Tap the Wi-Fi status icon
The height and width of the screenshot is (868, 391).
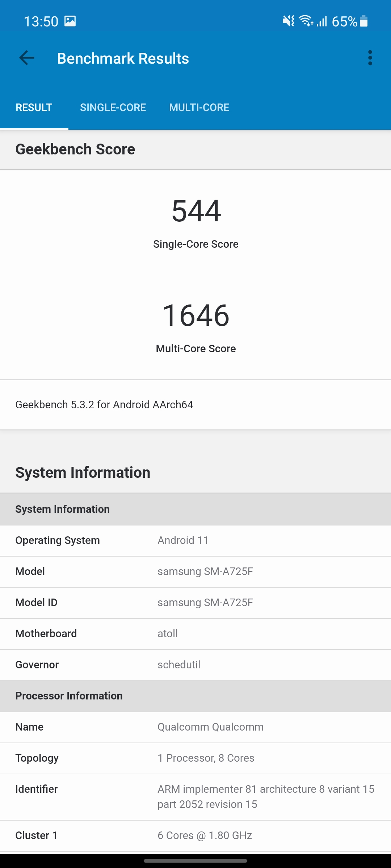click(x=306, y=21)
